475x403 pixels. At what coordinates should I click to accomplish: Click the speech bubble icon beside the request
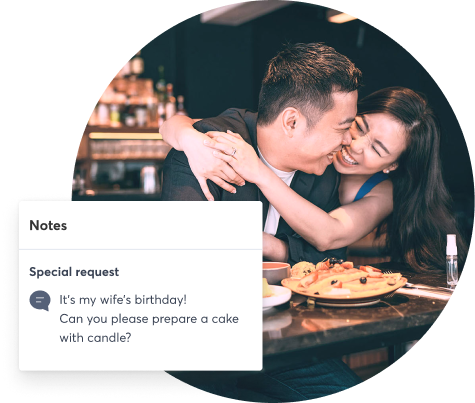coord(40,300)
